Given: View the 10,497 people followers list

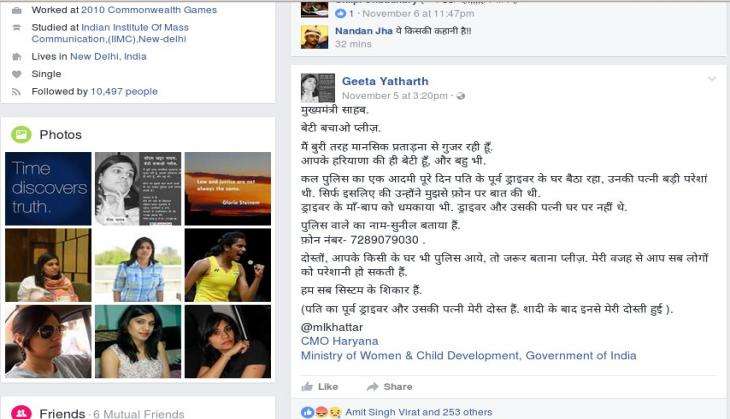Looking at the screenshot, I should [x=124, y=91].
